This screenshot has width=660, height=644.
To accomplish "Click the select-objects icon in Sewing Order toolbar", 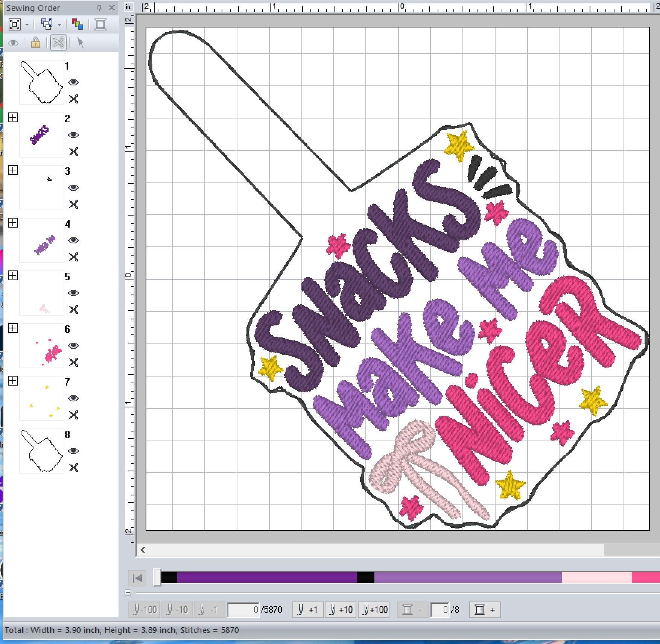I will [47, 25].
